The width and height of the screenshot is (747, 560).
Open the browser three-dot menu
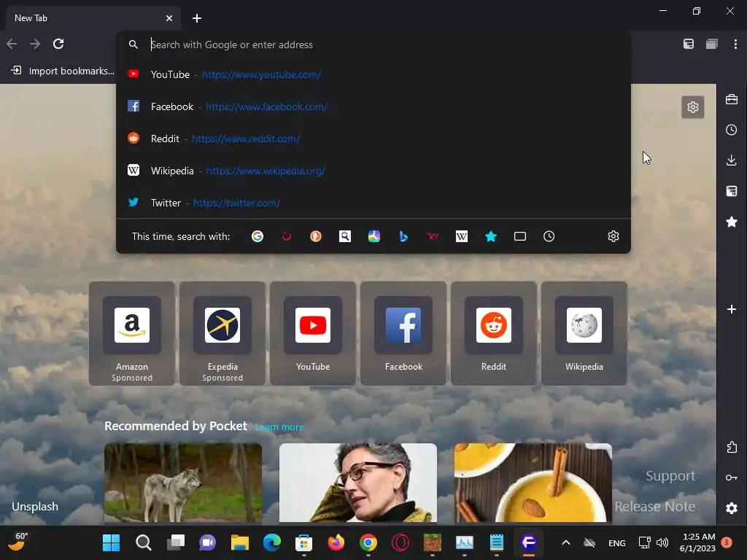tap(735, 44)
